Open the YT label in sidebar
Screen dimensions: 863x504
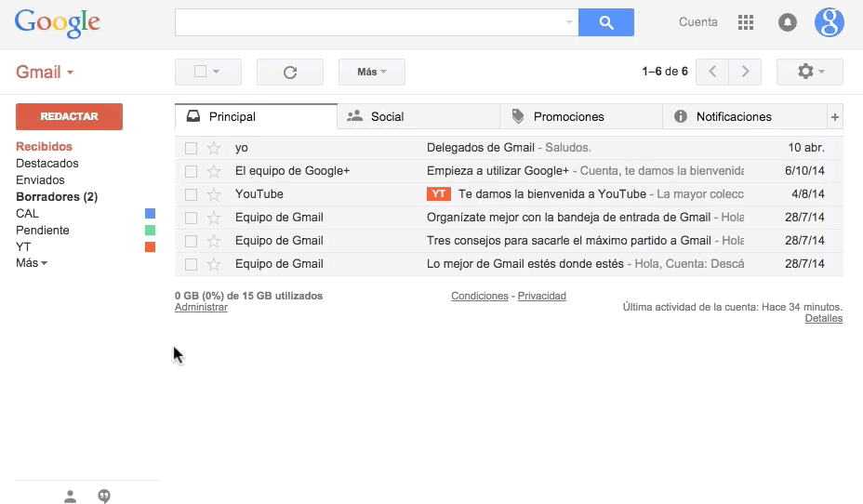pyautogui.click(x=23, y=247)
